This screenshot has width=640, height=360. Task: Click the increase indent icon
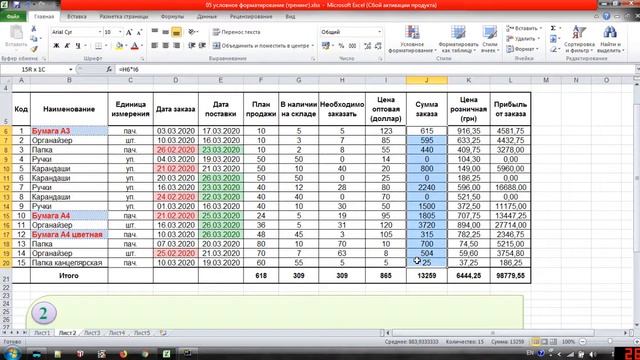point(202,46)
